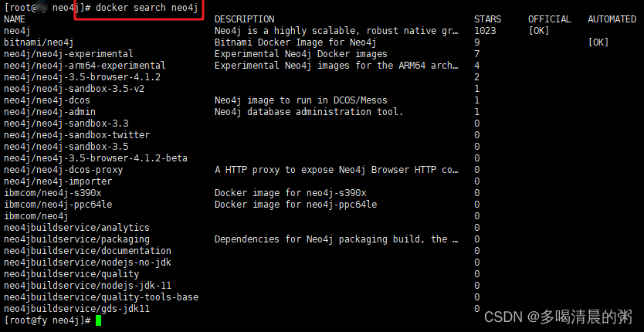Click the 1023 stars count
644x332 pixels.
tap(486, 30)
